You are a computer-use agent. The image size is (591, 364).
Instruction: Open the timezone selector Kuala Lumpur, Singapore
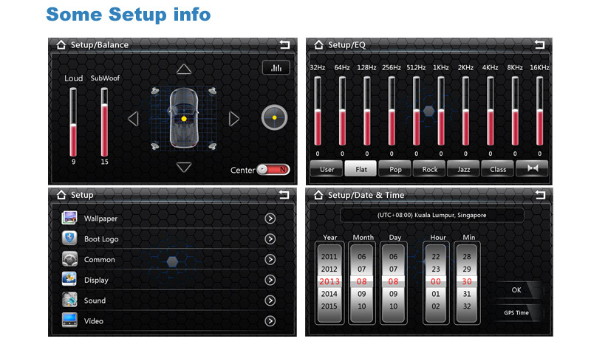(431, 215)
